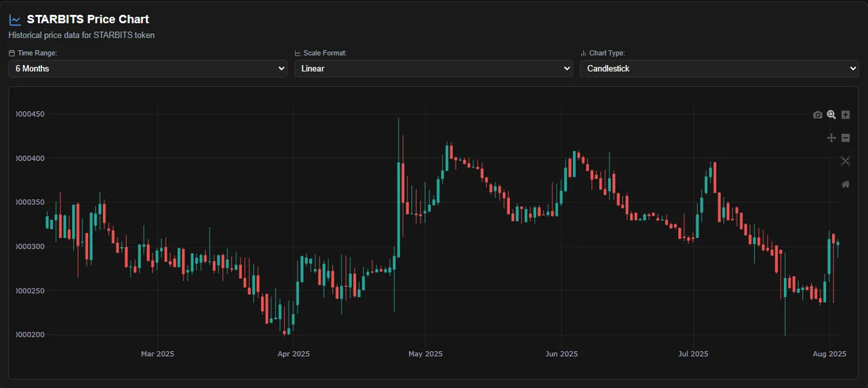Screen dimensions: 868x388
Task: Activate the box zoom magnifier tool
Action: (831, 115)
